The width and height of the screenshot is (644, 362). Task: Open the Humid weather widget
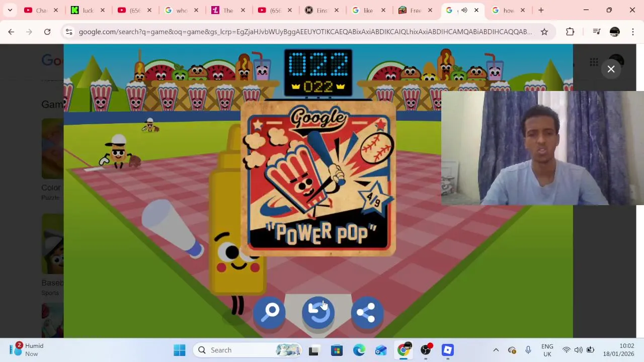[27, 350]
